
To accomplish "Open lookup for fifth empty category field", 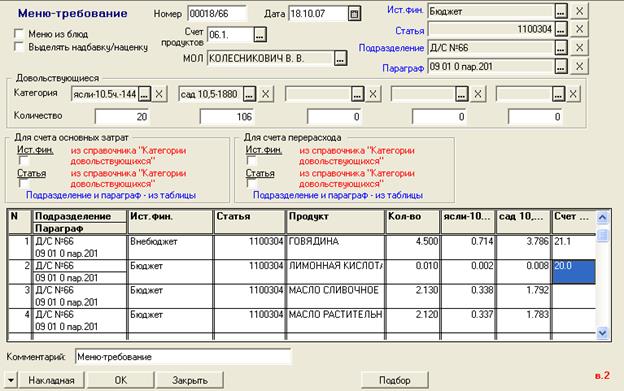I will 558,94.
